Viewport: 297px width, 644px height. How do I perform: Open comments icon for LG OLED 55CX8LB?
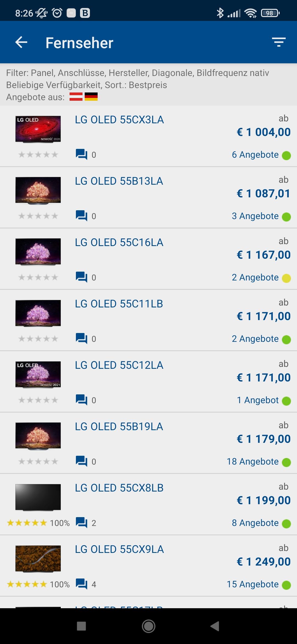point(81,523)
